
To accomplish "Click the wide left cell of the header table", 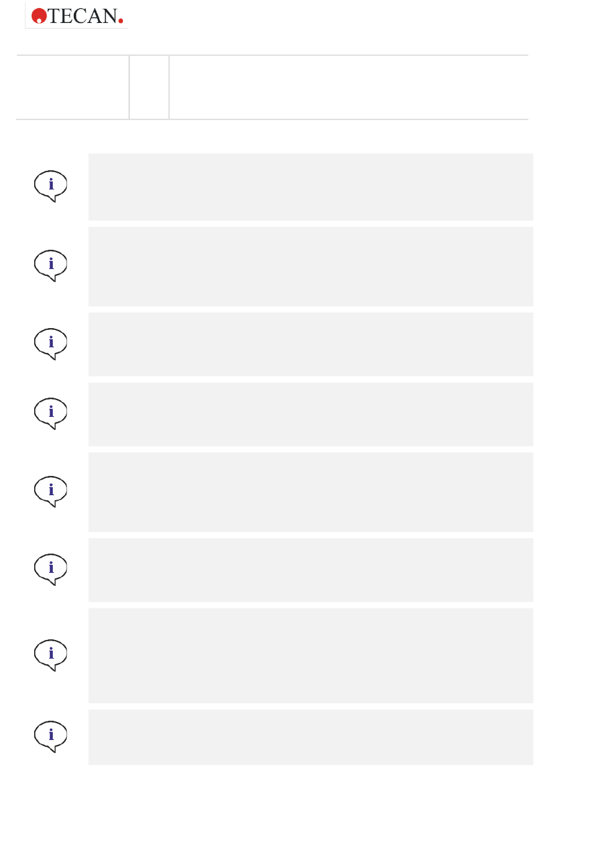I will pos(73,87).
